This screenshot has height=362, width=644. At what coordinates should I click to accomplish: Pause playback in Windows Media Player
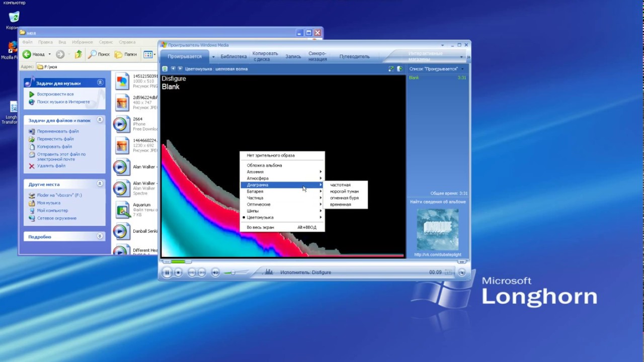(167, 273)
